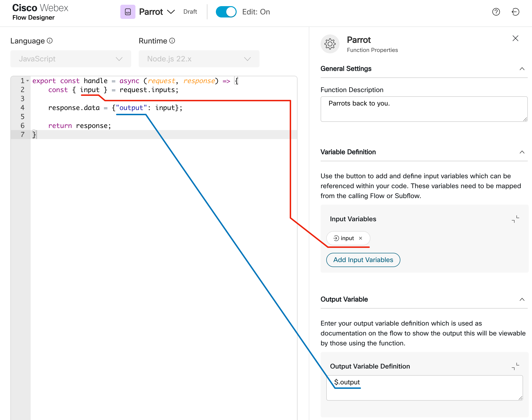Collapse the General Settings section

click(522, 69)
